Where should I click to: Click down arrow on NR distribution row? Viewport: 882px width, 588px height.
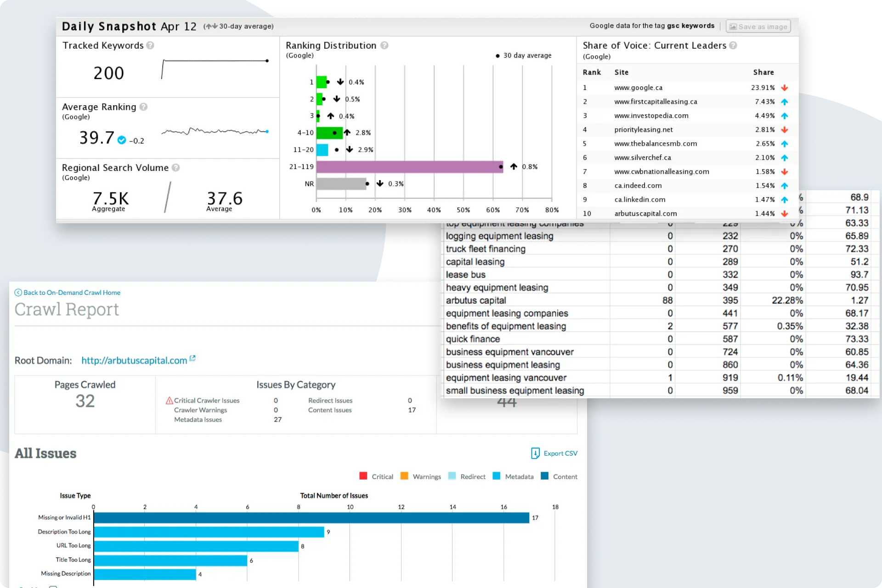pos(380,183)
